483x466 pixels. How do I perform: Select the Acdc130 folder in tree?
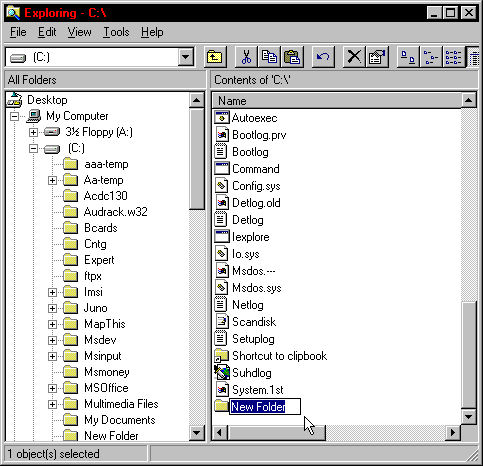[106, 196]
